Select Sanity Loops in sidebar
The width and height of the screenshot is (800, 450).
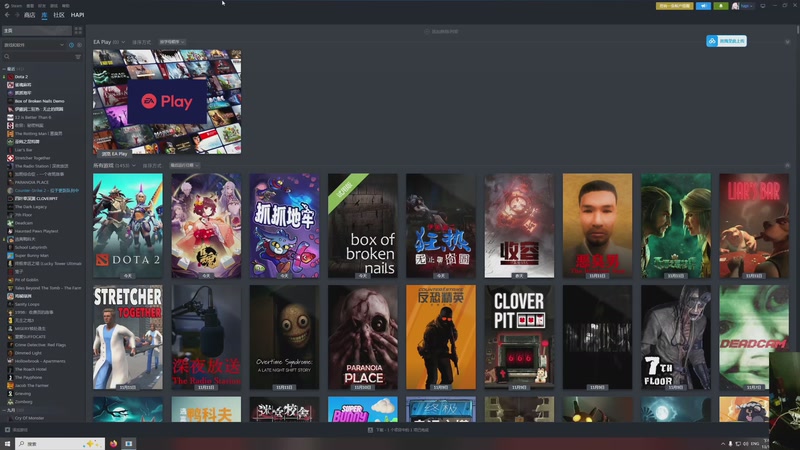click(27, 304)
